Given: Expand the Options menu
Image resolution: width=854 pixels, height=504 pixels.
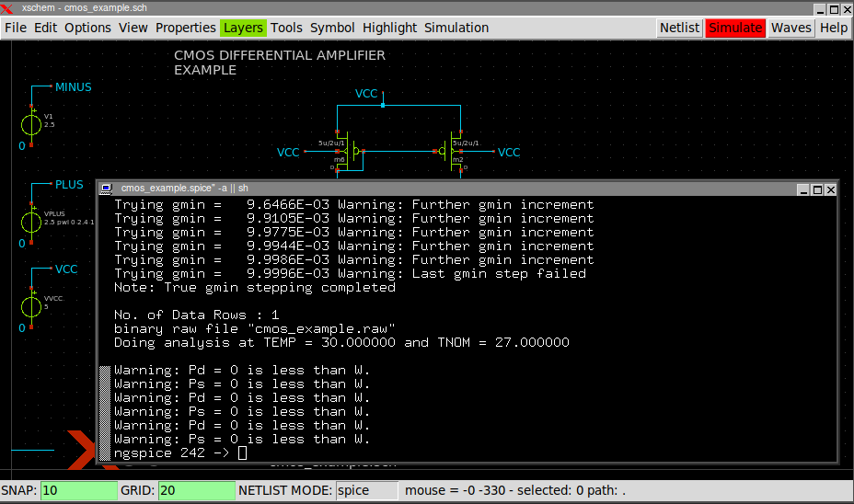Looking at the screenshot, I should [x=87, y=28].
